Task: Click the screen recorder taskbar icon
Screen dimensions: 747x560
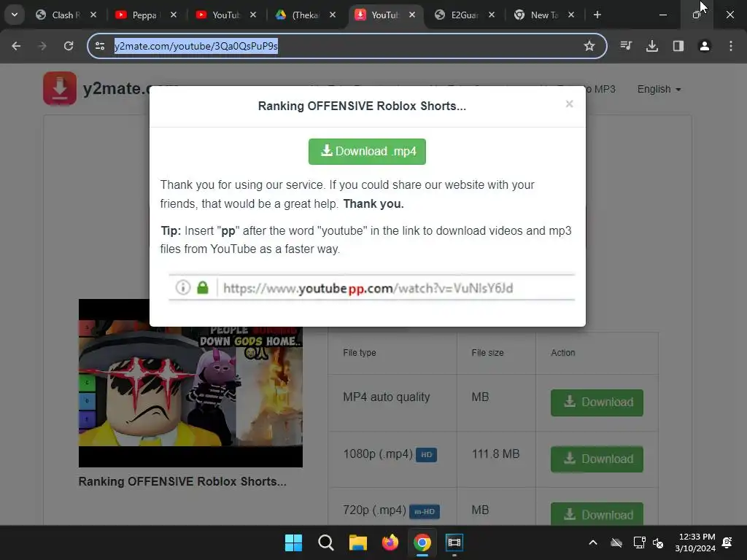Action: click(454, 542)
